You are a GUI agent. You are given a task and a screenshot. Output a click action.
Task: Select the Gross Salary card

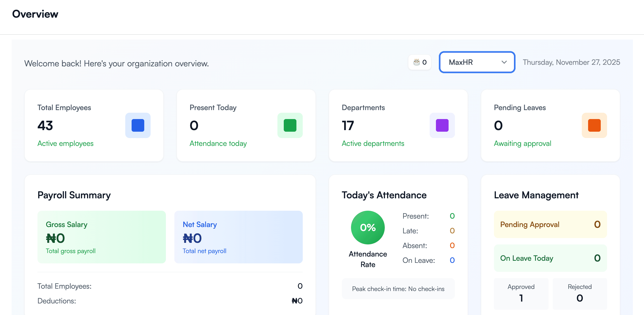102,237
